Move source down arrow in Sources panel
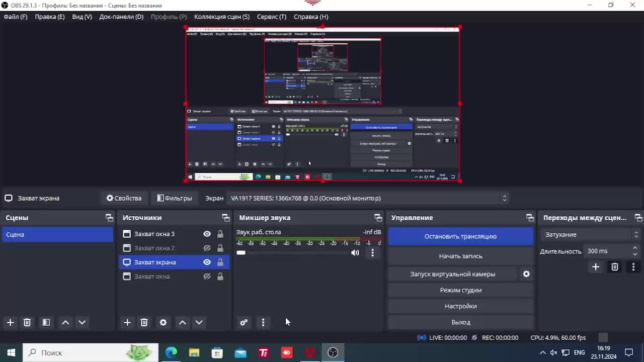Viewport: 644px width, 362px height. coord(199,322)
